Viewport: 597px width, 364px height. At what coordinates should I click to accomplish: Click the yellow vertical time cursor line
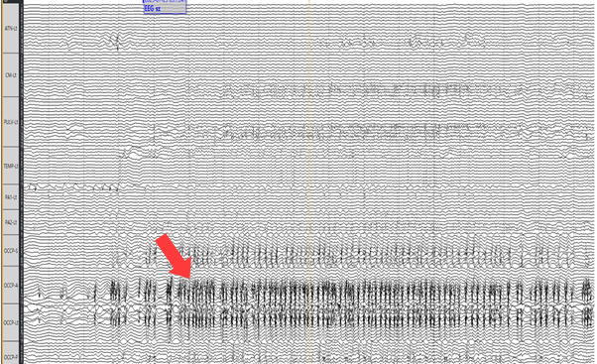309,182
